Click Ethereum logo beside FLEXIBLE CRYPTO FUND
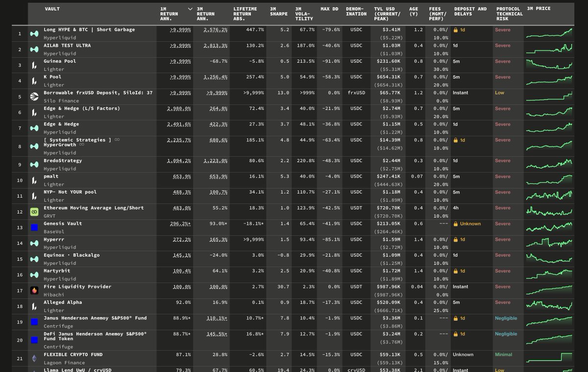 pyautogui.click(x=34, y=358)
